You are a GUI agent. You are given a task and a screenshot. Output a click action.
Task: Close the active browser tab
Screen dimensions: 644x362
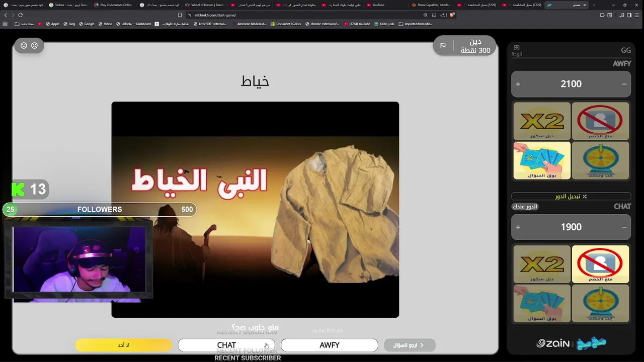[584, 5]
